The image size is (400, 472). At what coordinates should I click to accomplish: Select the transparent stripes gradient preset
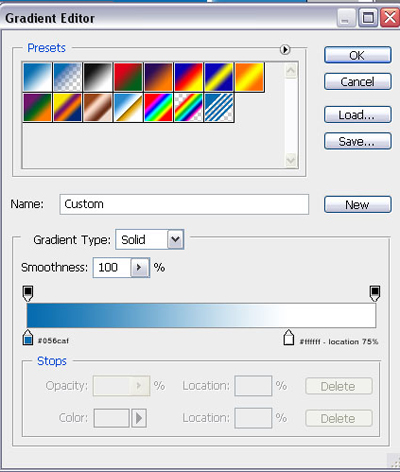(x=219, y=107)
